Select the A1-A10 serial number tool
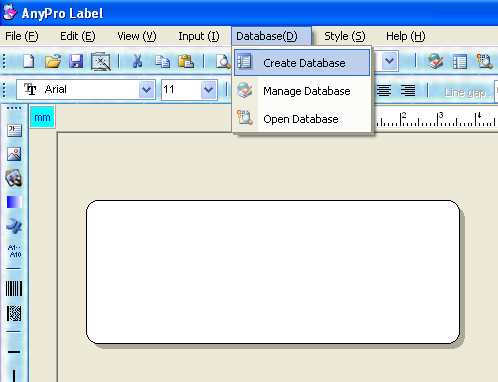Screen dimensions: 498x382 click(14, 251)
